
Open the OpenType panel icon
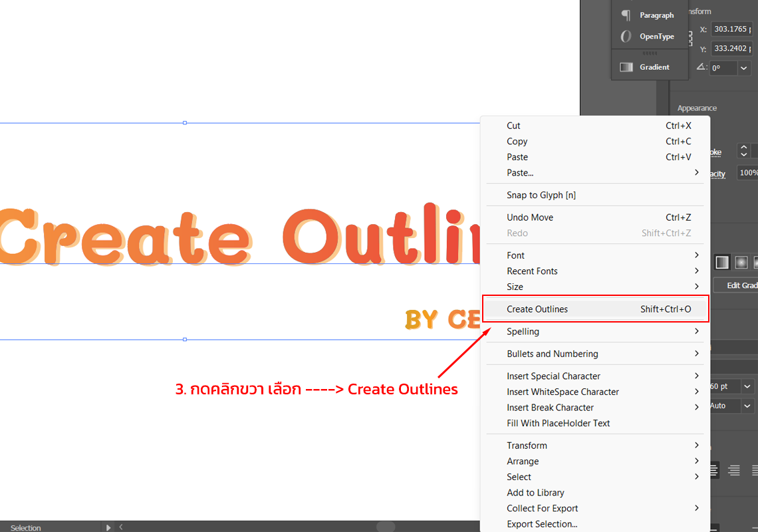[x=626, y=37]
